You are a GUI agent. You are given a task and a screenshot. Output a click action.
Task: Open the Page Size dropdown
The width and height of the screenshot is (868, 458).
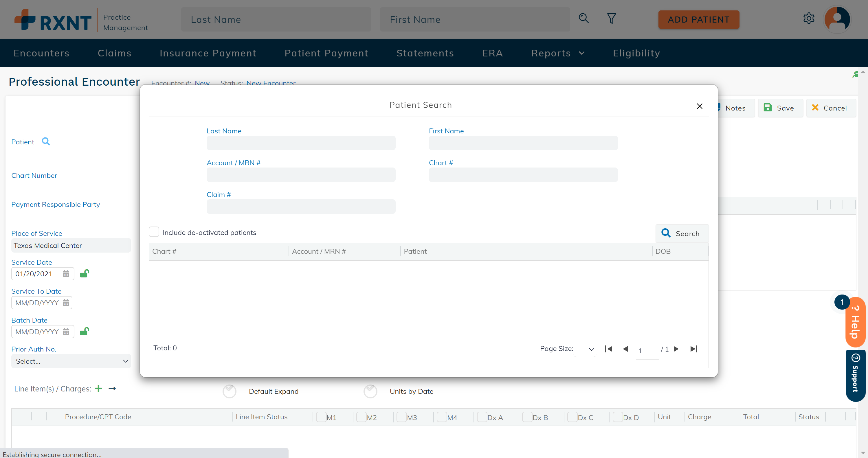click(586, 349)
